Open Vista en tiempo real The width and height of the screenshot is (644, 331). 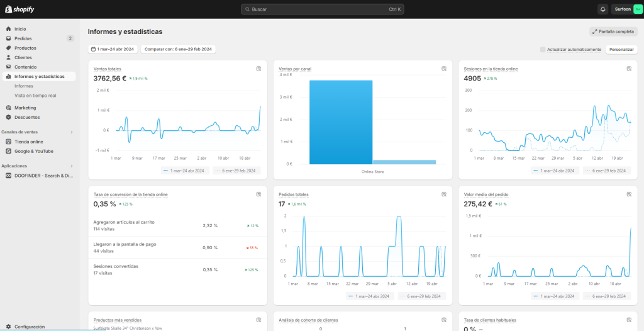point(35,96)
